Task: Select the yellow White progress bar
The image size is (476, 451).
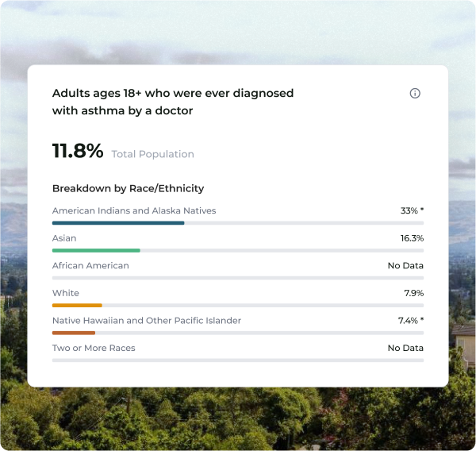Action: click(x=77, y=306)
